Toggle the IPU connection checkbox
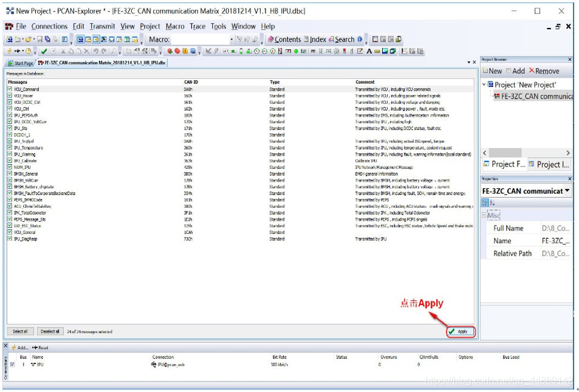This screenshot has width=579, height=392. point(13,365)
